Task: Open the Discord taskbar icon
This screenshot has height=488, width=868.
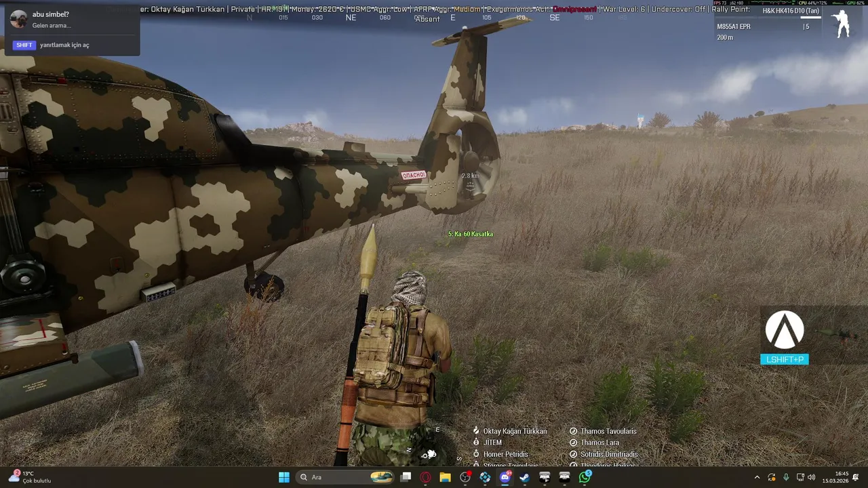Action: [x=505, y=477]
